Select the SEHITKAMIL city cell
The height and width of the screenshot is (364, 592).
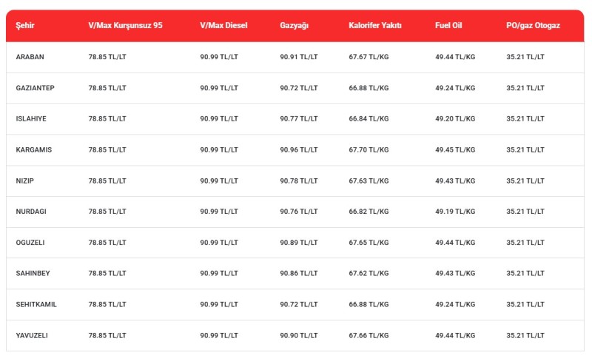[36, 304]
